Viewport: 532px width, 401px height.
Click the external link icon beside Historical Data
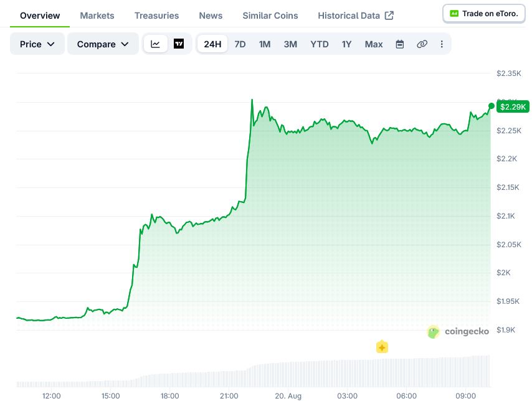click(389, 16)
